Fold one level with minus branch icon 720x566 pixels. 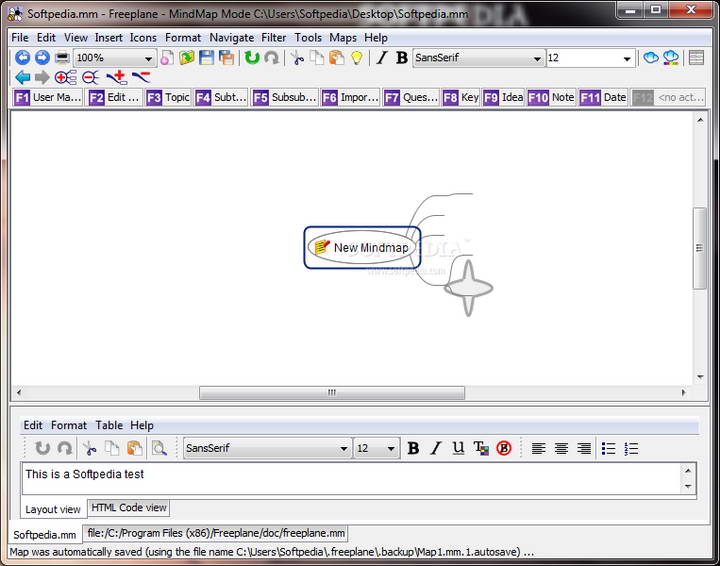(141, 78)
